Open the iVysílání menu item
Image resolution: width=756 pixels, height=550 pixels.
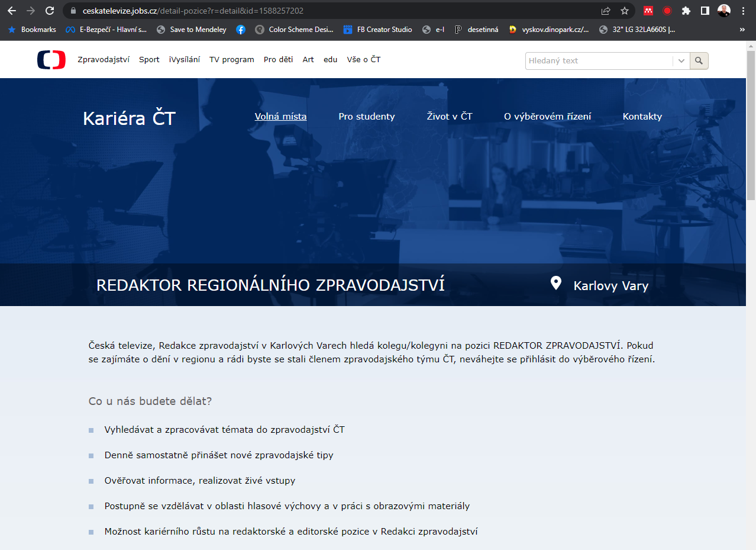185,59
